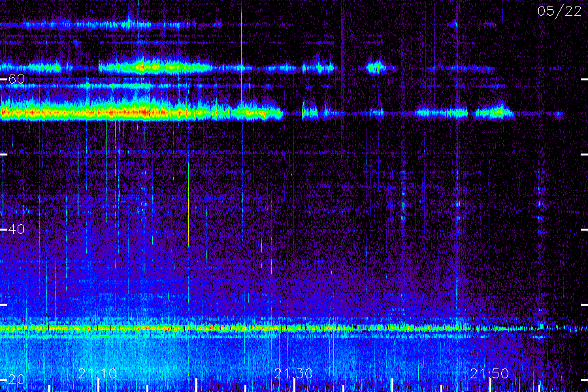Click the 21:50 time label
Screen dimensions: 588x392
click(489, 373)
